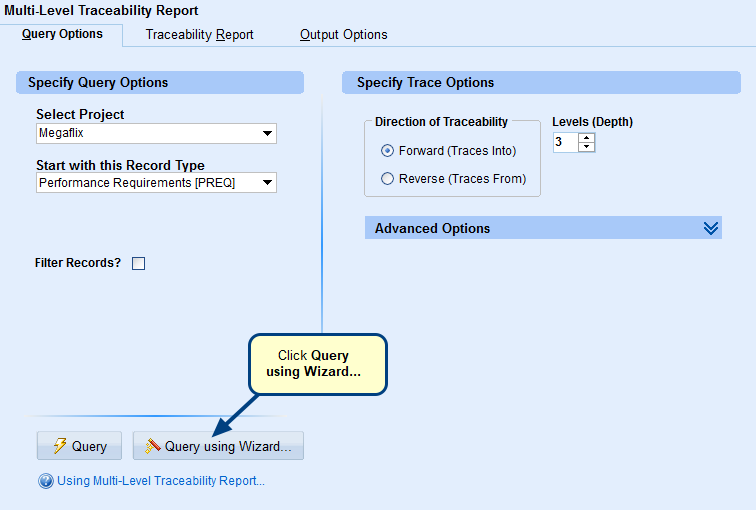Click the Performance Requirements [PREQ] text field
Viewport: 756px width, 510px height.
146,183
